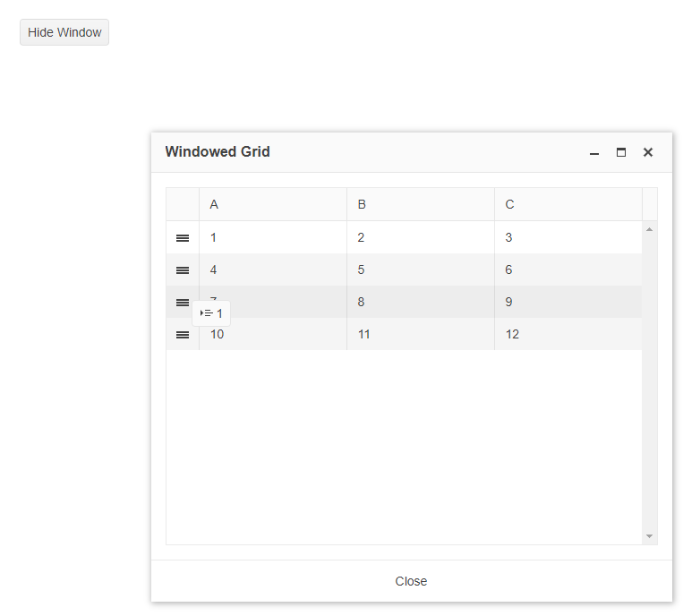The image size is (683, 616).
Task: Click drag handle icon for row 4
Action: 183,270
